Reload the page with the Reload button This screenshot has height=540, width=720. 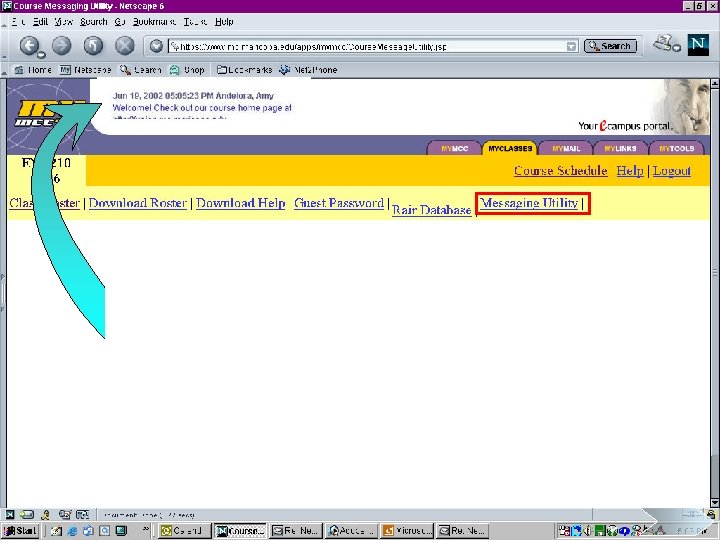click(x=93, y=45)
